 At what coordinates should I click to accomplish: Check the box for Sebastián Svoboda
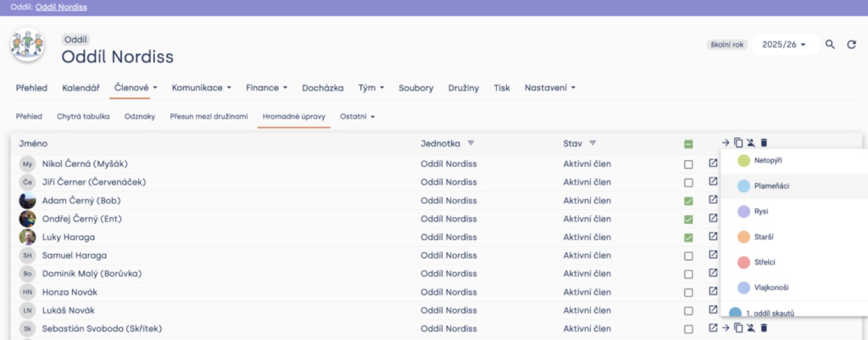click(688, 329)
